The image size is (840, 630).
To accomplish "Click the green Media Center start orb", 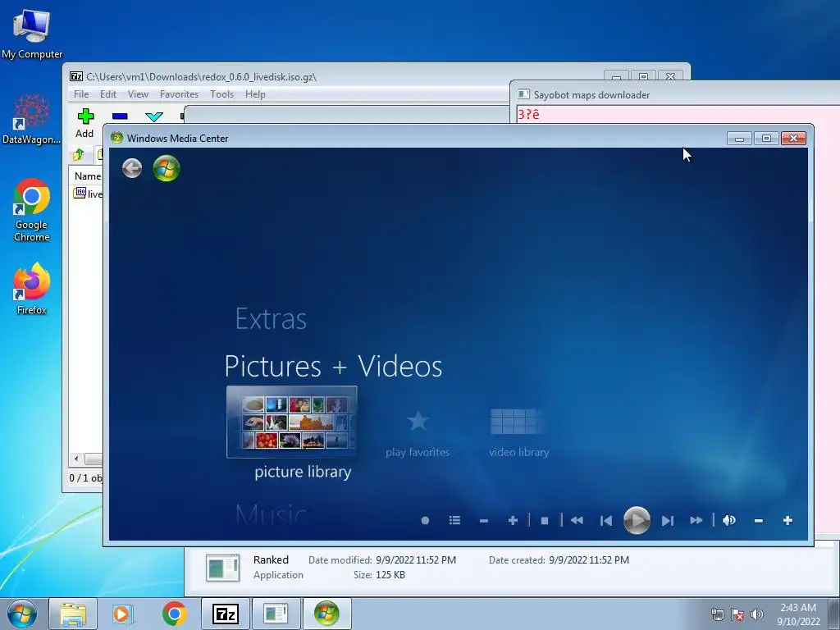I will pyautogui.click(x=166, y=168).
